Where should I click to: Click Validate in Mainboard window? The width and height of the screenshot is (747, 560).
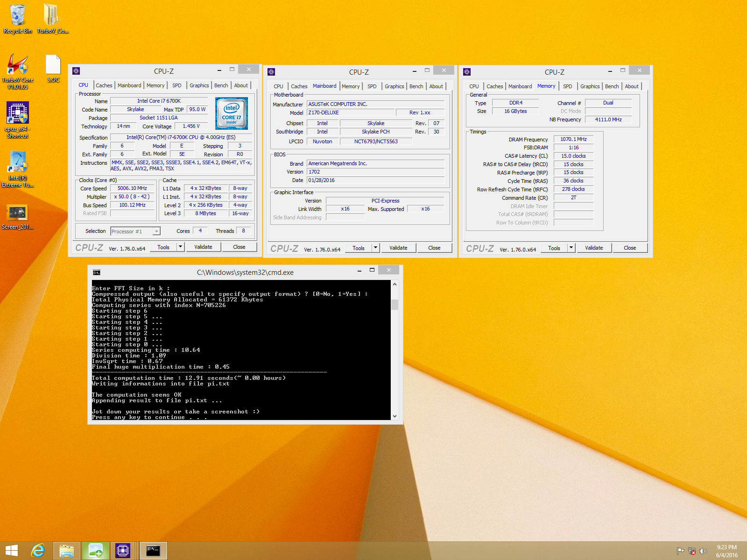click(398, 248)
